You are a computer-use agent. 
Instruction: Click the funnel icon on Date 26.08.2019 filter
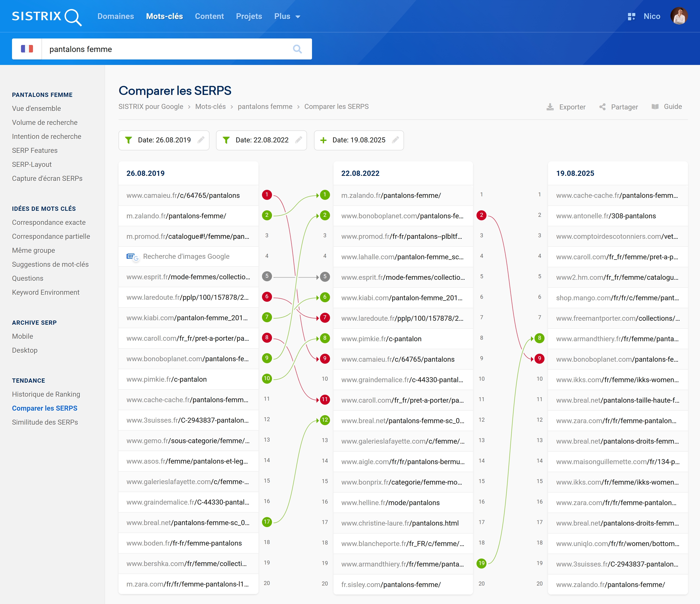(x=129, y=140)
